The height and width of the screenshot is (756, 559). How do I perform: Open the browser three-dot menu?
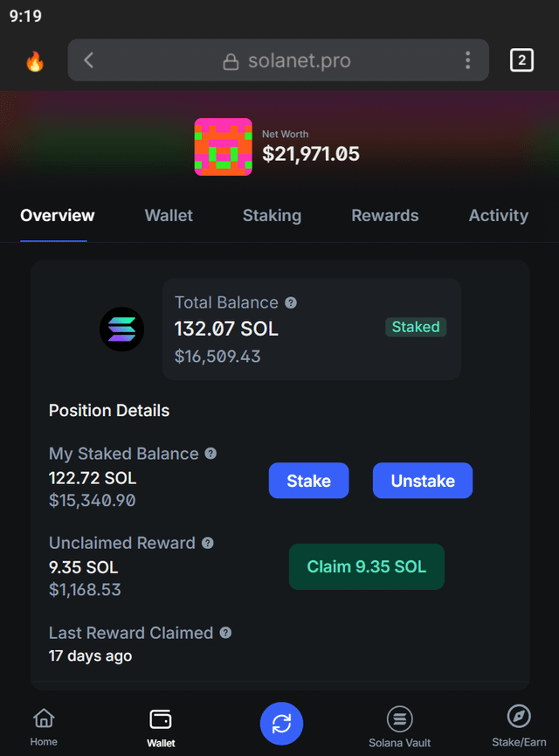pos(467,60)
